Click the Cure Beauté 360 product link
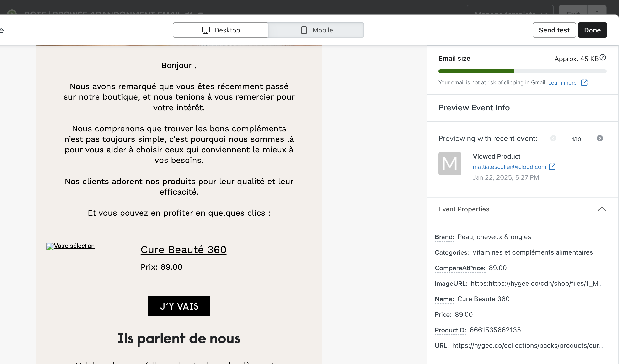Screen dimensions: 619x364 [x=183, y=250]
